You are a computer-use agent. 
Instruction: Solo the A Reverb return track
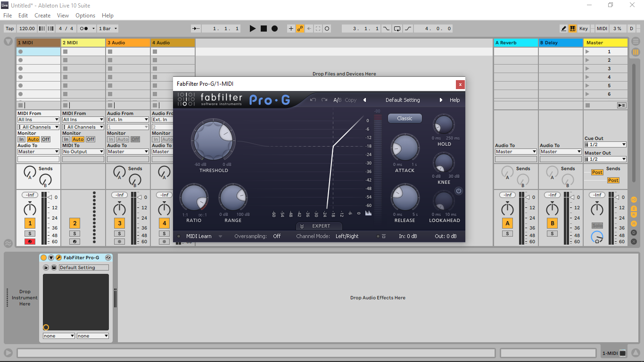(507, 233)
